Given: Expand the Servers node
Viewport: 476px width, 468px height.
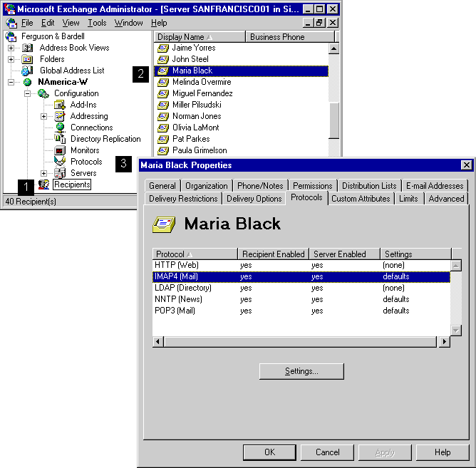Looking at the screenshot, I should [43, 173].
